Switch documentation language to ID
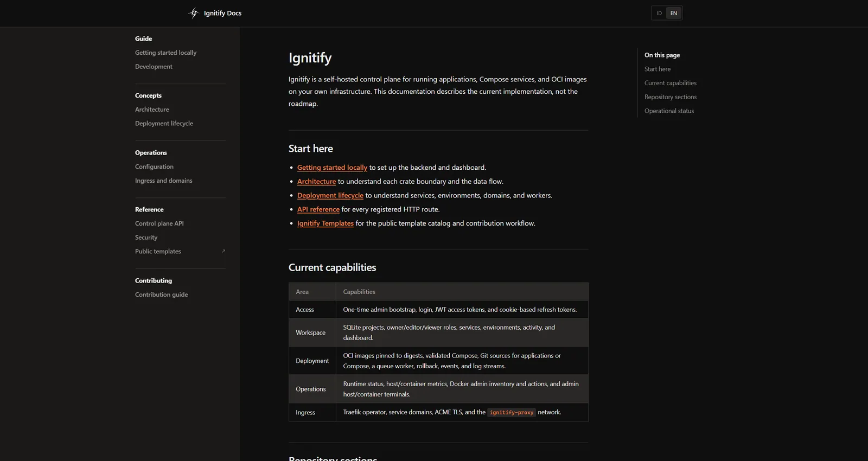868x461 pixels. [659, 13]
